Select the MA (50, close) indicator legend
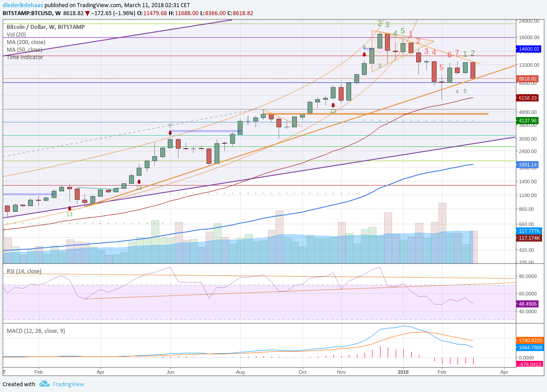Screen dimensions: 547x392 click(x=24, y=49)
